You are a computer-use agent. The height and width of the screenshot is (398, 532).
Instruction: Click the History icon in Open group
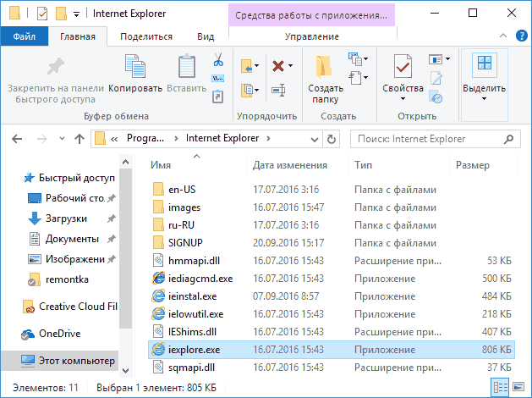click(x=436, y=97)
